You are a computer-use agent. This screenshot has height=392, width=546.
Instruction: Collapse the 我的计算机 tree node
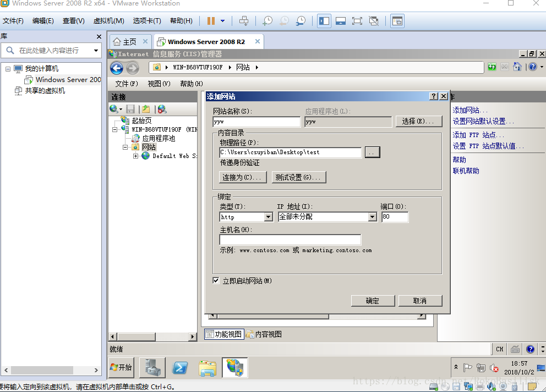8,69
